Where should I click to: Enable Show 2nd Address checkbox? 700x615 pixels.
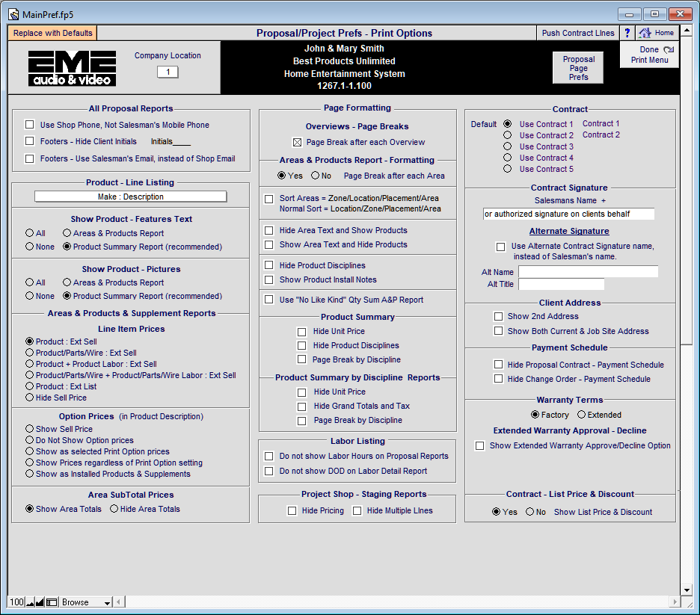[499, 316]
